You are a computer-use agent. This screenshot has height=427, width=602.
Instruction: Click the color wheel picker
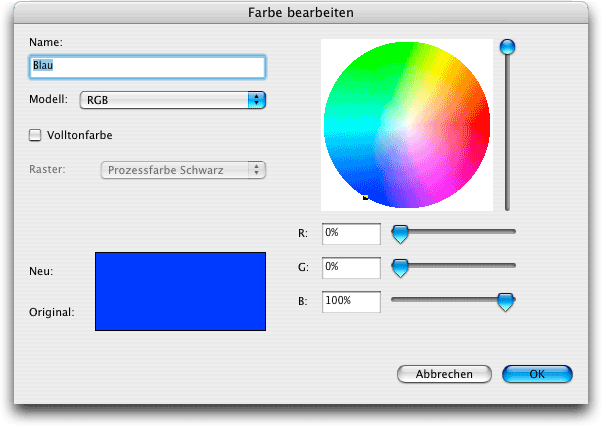tap(407, 125)
